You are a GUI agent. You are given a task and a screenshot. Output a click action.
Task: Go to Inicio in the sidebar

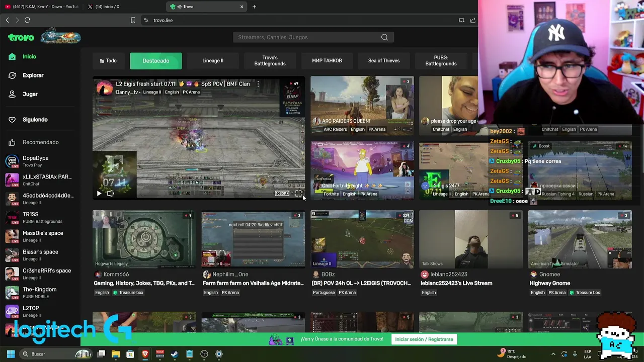point(29,57)
